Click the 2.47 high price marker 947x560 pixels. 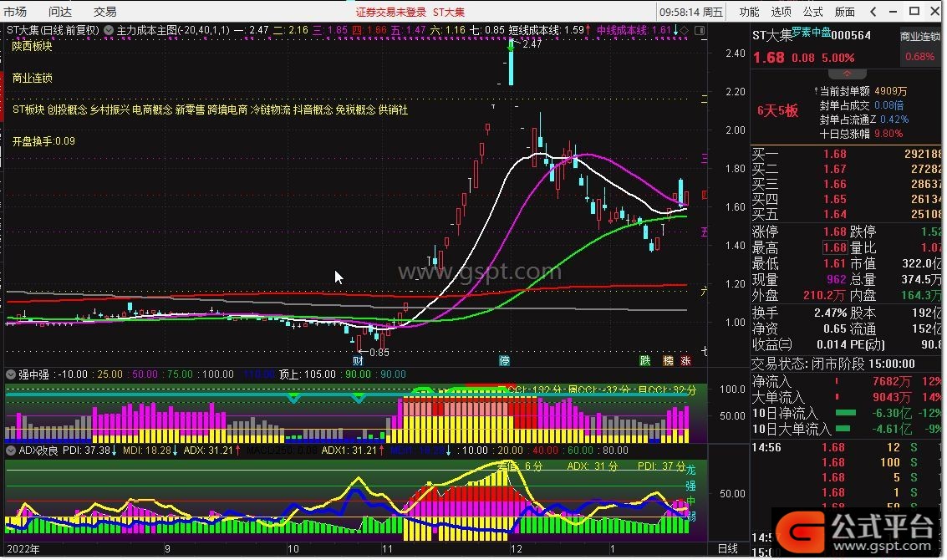tap(532, 44)
